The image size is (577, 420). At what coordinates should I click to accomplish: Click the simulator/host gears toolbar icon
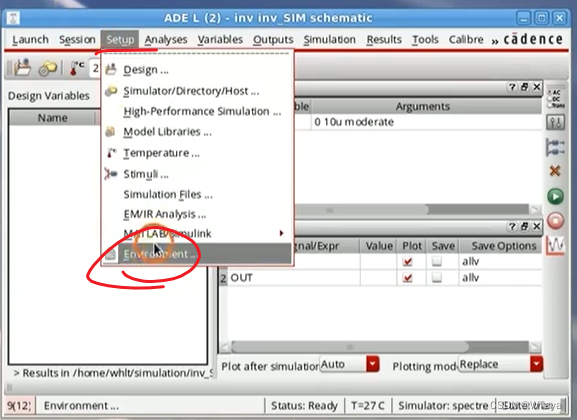point(48,68)
